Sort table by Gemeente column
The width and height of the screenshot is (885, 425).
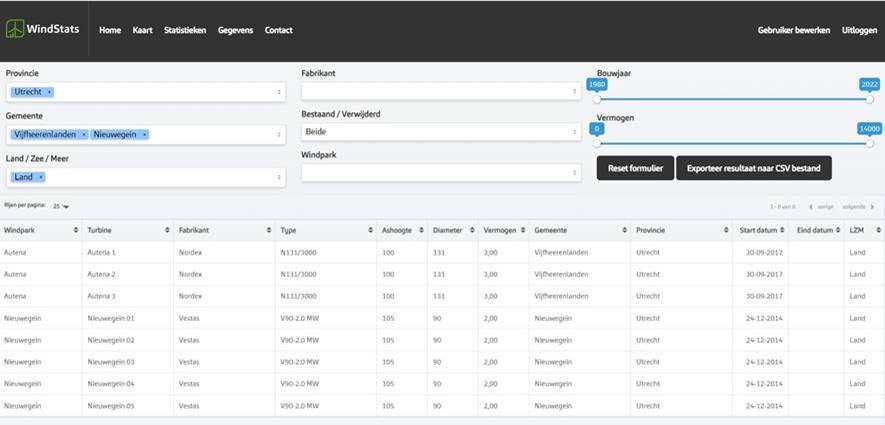pyautogui.click(x=624, y=230)
